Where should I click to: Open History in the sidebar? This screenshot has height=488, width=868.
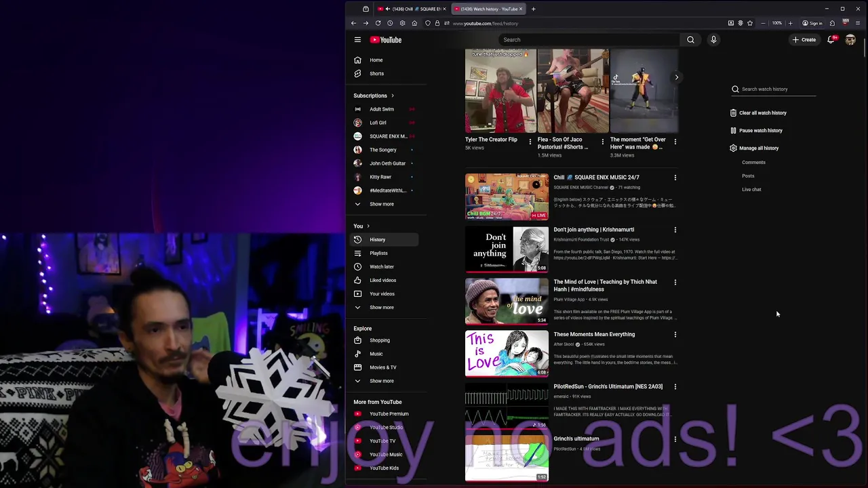[384, 239]
